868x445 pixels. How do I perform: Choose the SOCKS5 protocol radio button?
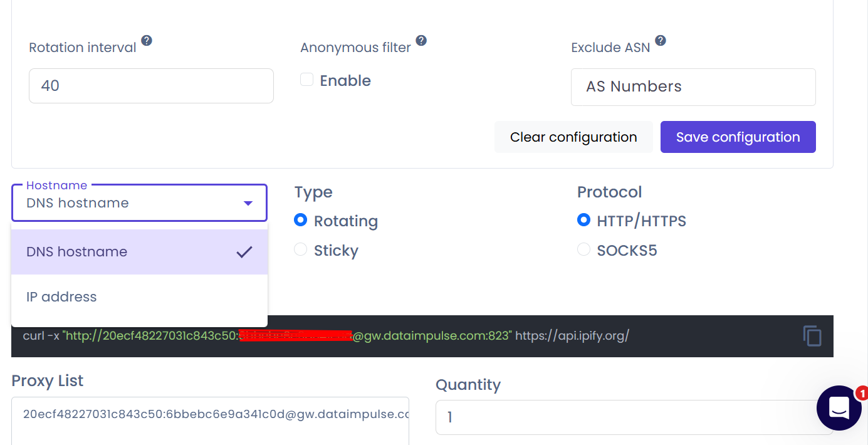coord(583,249)
